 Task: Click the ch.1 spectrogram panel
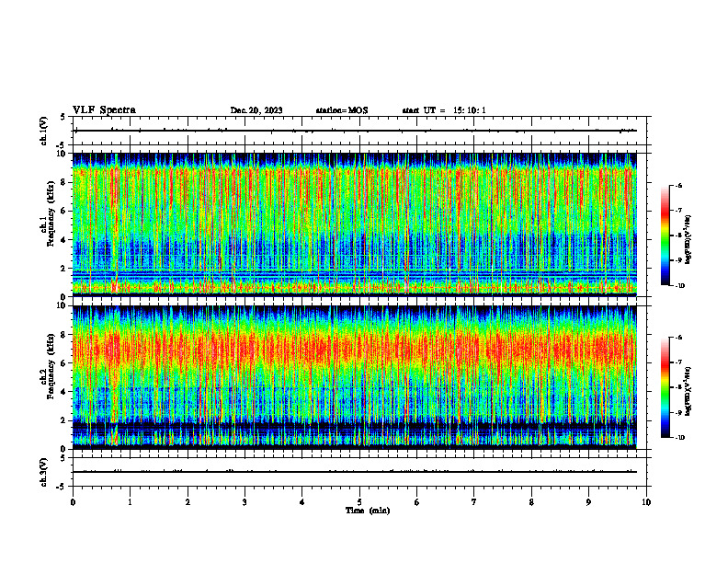point(354,224)
